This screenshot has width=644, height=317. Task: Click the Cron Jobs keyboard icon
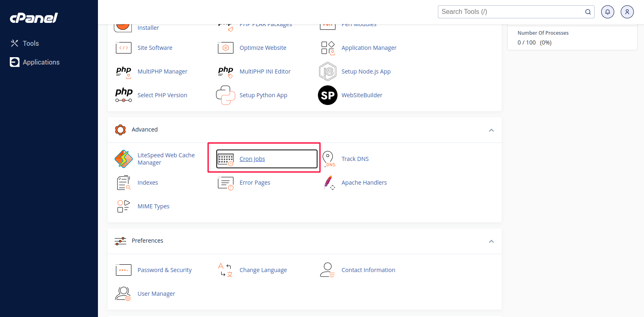coord(225,159)
